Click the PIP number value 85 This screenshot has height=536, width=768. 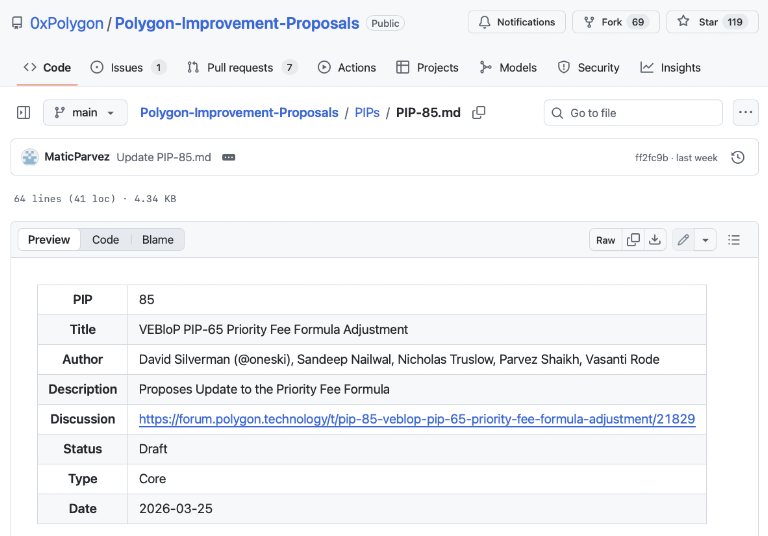(x=146, y=299)
